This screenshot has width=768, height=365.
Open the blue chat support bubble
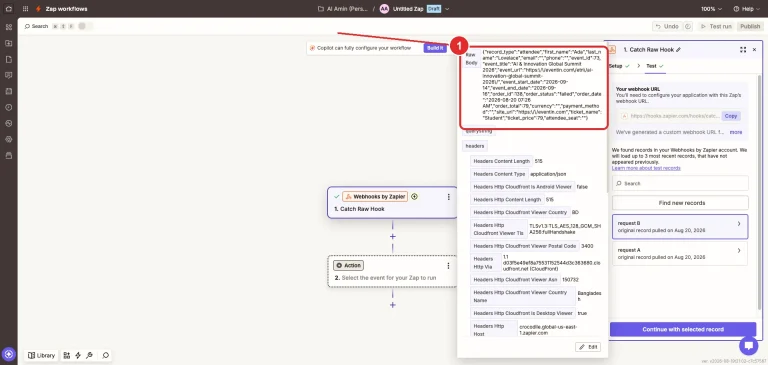coord(748,345)
